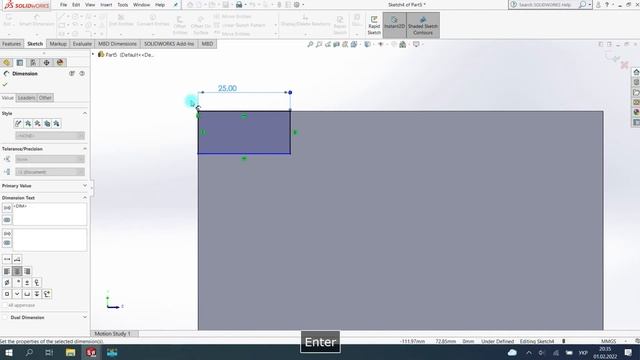Click inside the lower dimension text box

pos(50,240)
